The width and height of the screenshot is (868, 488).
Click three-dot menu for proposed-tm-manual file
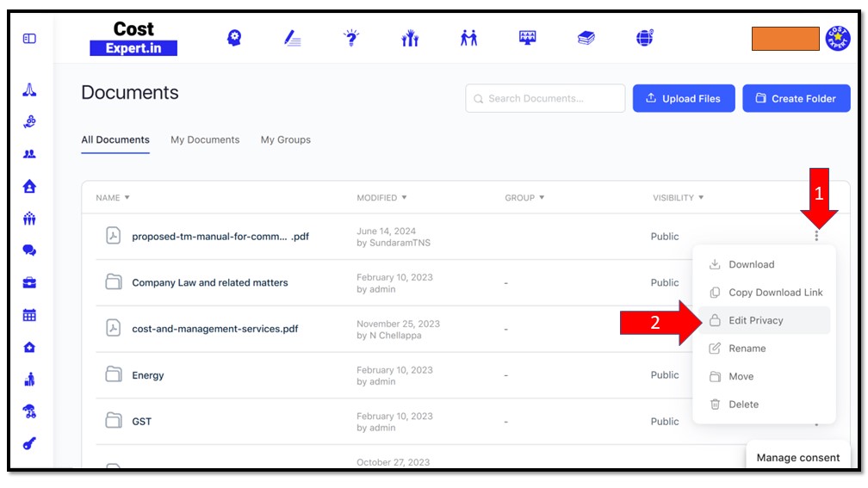pyautogui.click(x=816, y=236)
